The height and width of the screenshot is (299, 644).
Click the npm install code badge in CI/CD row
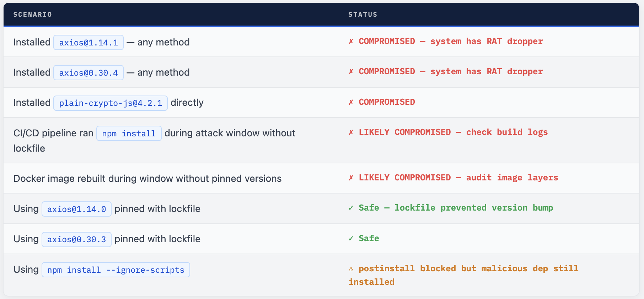click(129, 134)
